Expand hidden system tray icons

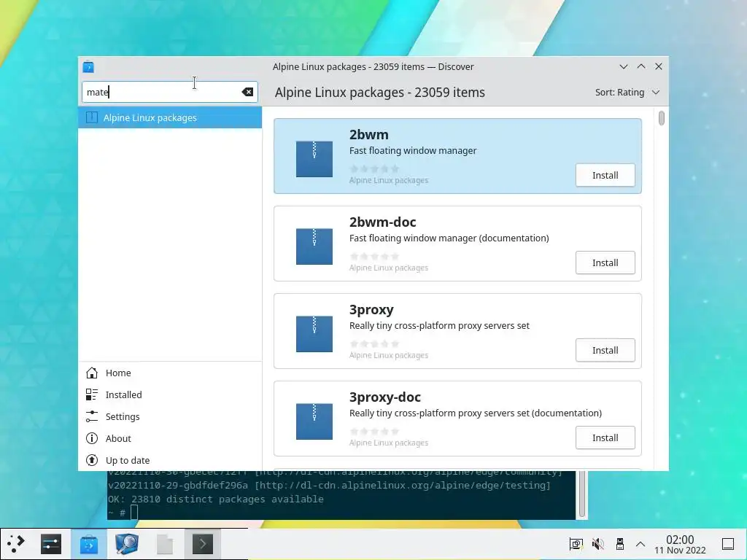640,544
